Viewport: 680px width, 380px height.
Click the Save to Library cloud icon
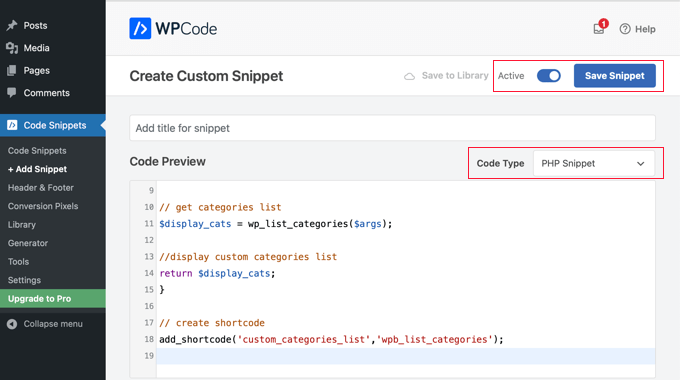coord(409,76)
